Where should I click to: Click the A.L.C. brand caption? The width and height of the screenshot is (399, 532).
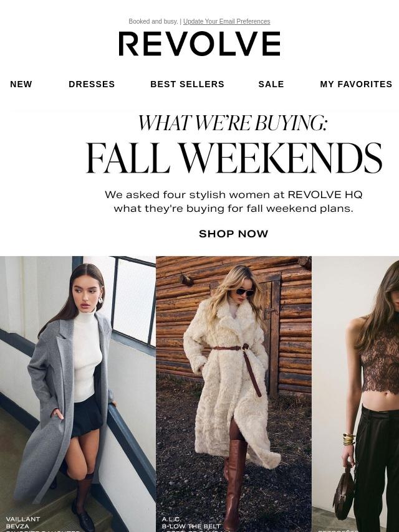[x=171, y=519]
